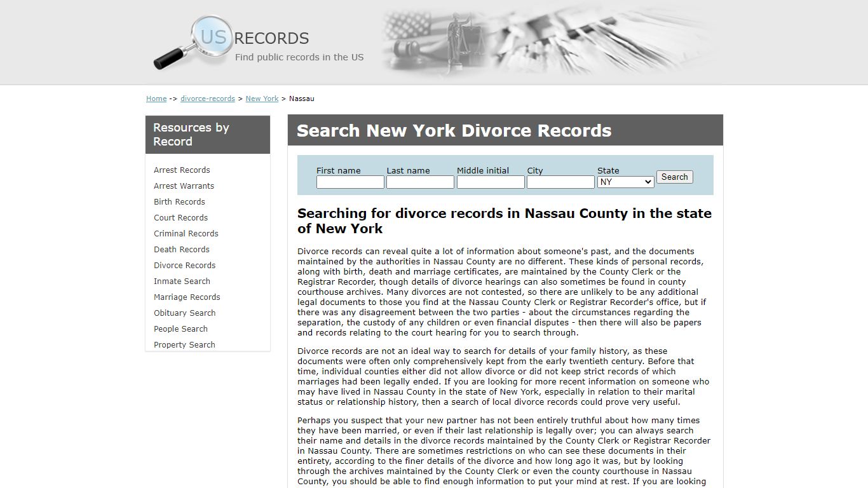Open Inmate Search sidebar link
Viewport: 868px width, 488px height.
(x=182, y=281)
